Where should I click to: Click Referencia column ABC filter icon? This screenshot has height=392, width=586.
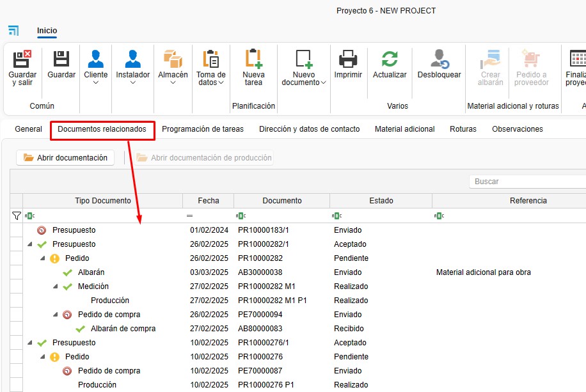click(439, 216)
